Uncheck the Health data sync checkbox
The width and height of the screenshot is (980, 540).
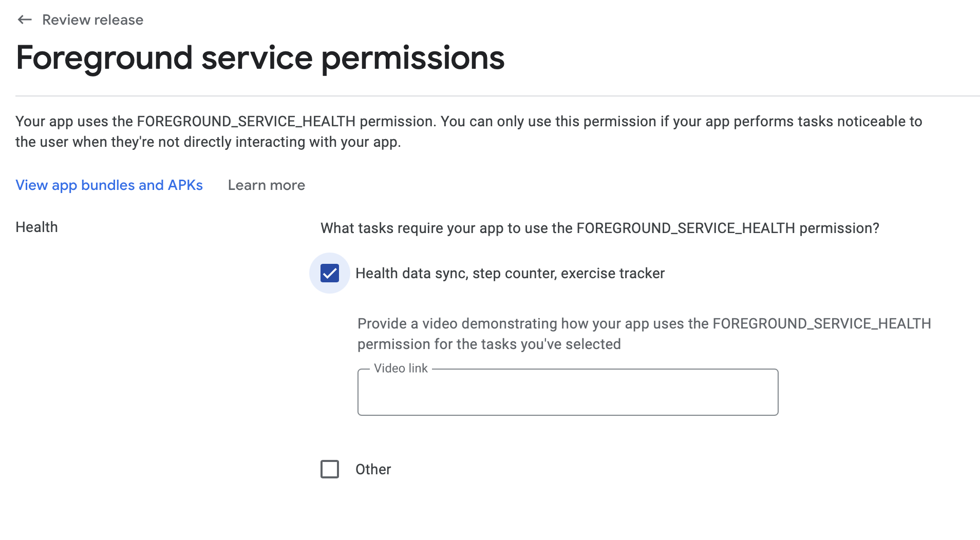click(x=330, y=273)
